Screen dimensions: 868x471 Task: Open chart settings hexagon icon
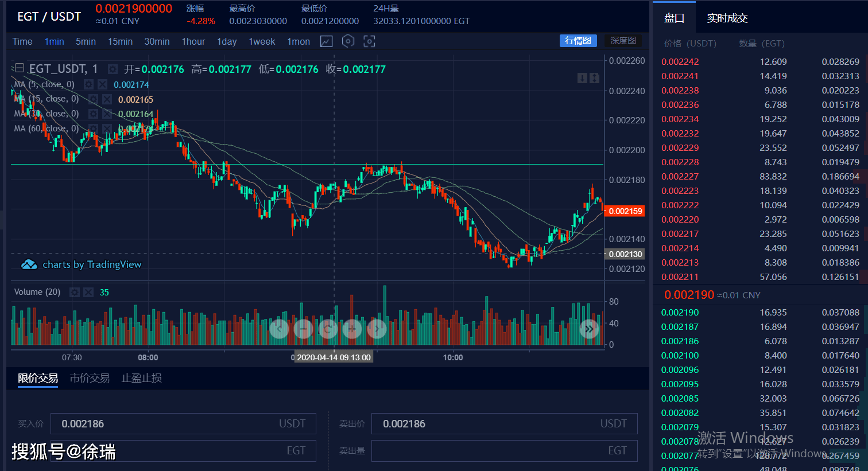pos(348,41)
